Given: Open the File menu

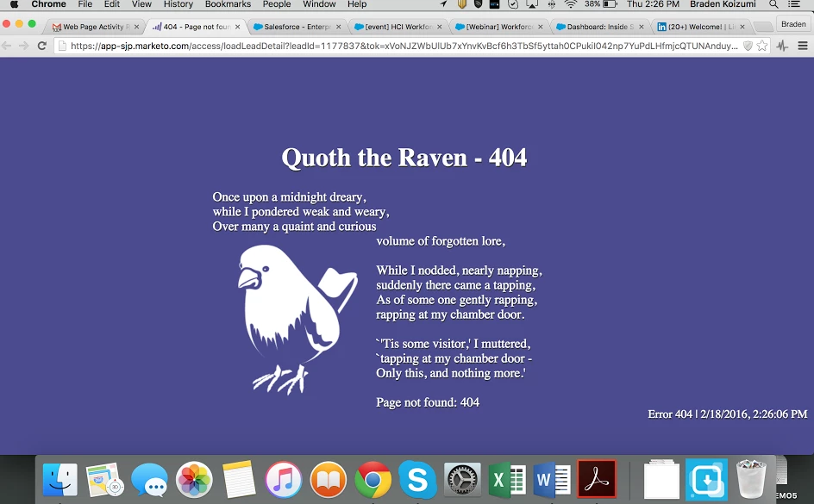Looking at the screenshot, I should [85, 4].
